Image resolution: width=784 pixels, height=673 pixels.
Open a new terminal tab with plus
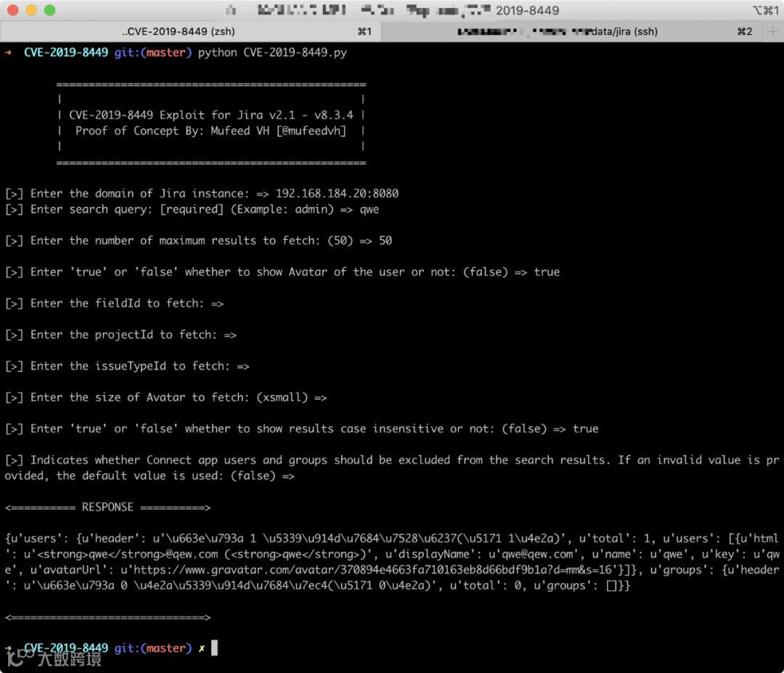[772, 31]
